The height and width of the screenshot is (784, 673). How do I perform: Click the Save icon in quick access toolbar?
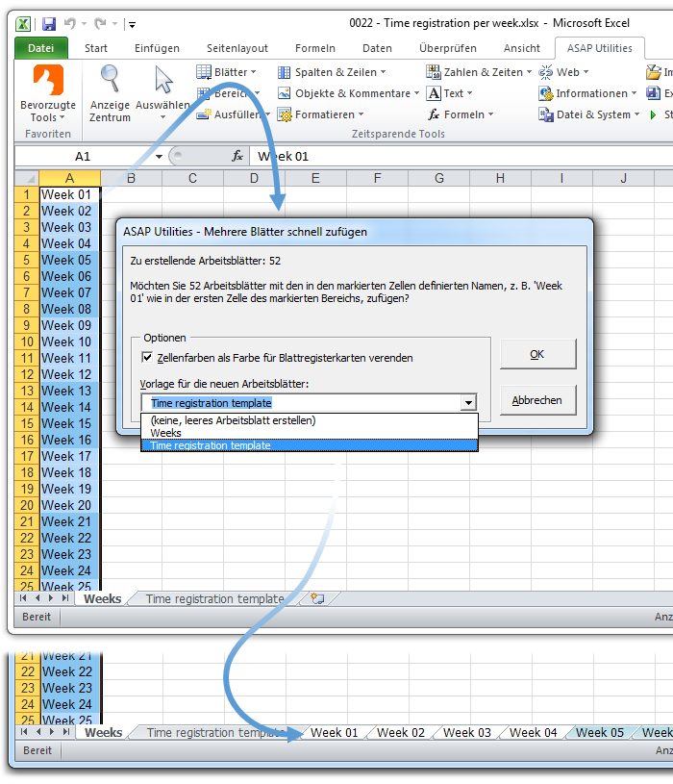point(48,23)
